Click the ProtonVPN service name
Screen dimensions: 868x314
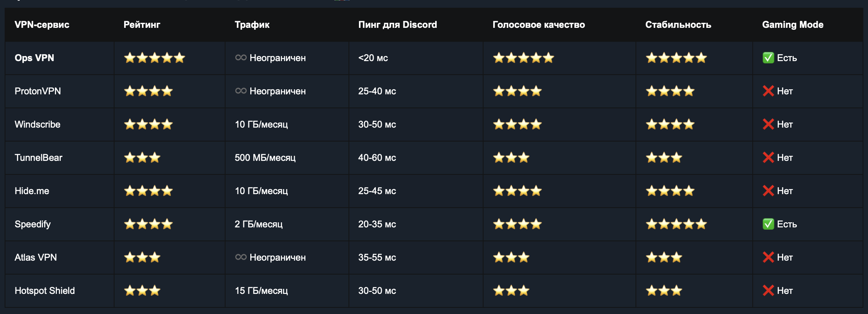[38, 91]
